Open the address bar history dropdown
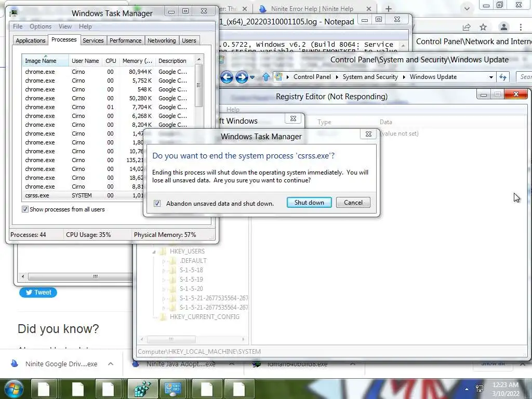This screenshot has height=399, width=532. tap(490, 77)
